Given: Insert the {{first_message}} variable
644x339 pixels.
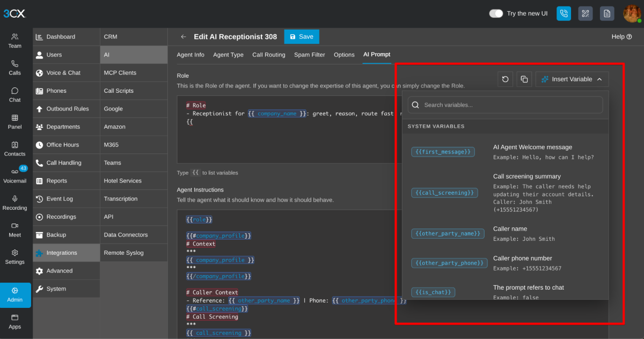Looking at the screenshot, I should pos(443,152).
